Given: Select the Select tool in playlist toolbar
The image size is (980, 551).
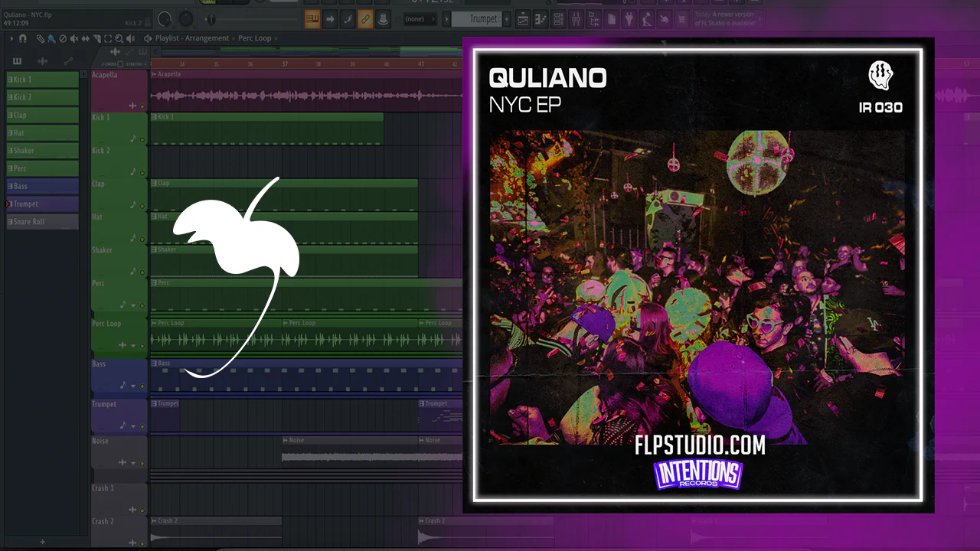Looking at the screenshot, I should click(x=108, y=38).
